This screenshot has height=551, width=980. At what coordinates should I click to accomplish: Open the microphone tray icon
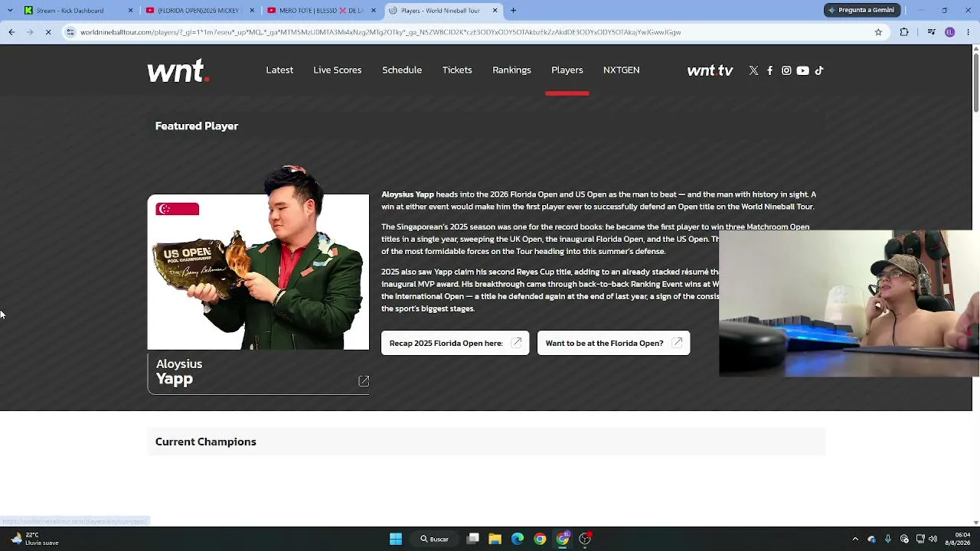[x=888, y=539]
